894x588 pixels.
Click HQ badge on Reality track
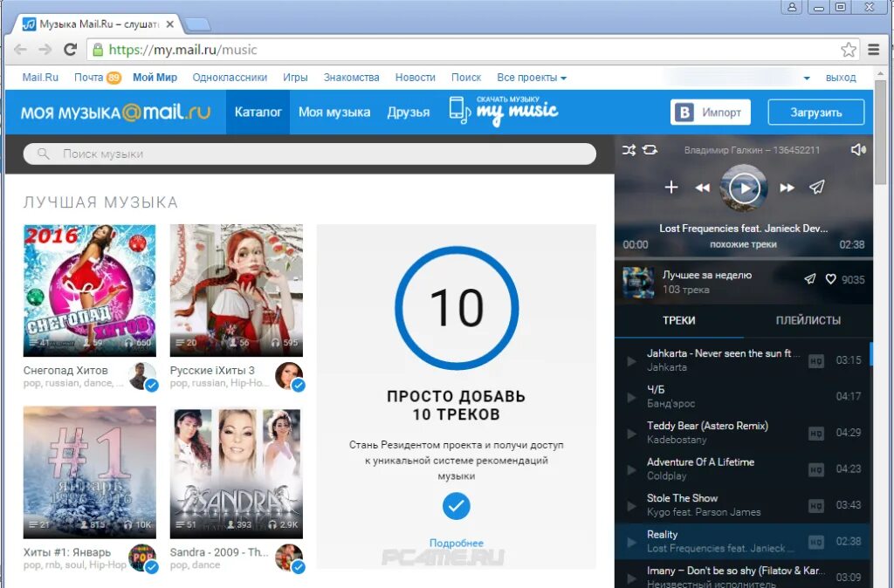(816, 542)
